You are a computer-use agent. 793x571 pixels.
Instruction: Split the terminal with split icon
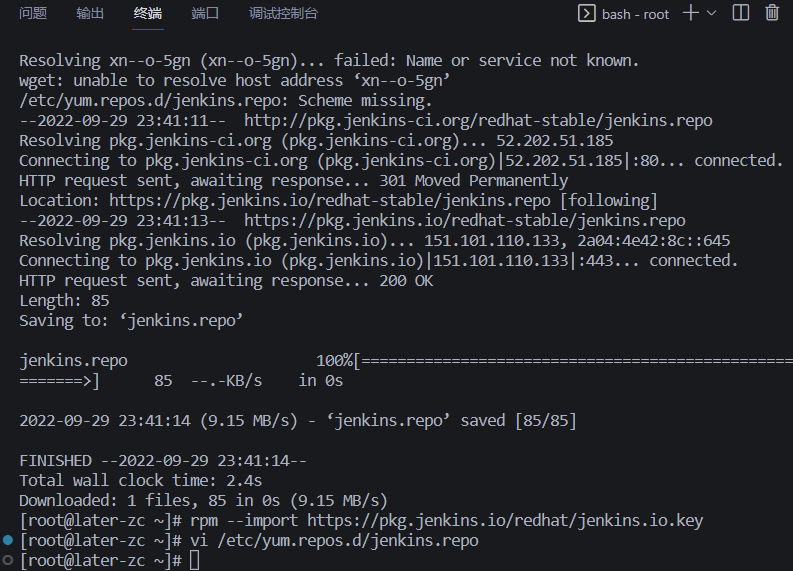tap(740, 13)
